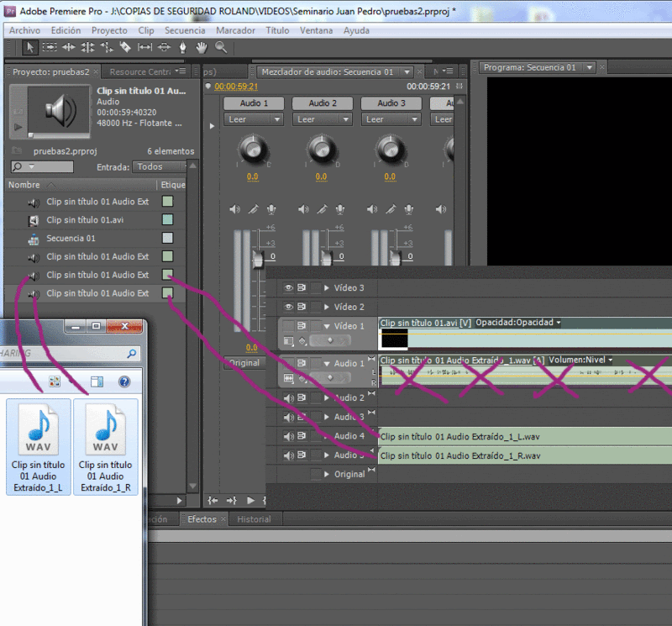Mute the Audio 1 mixer channel

(x=235, y=209)
